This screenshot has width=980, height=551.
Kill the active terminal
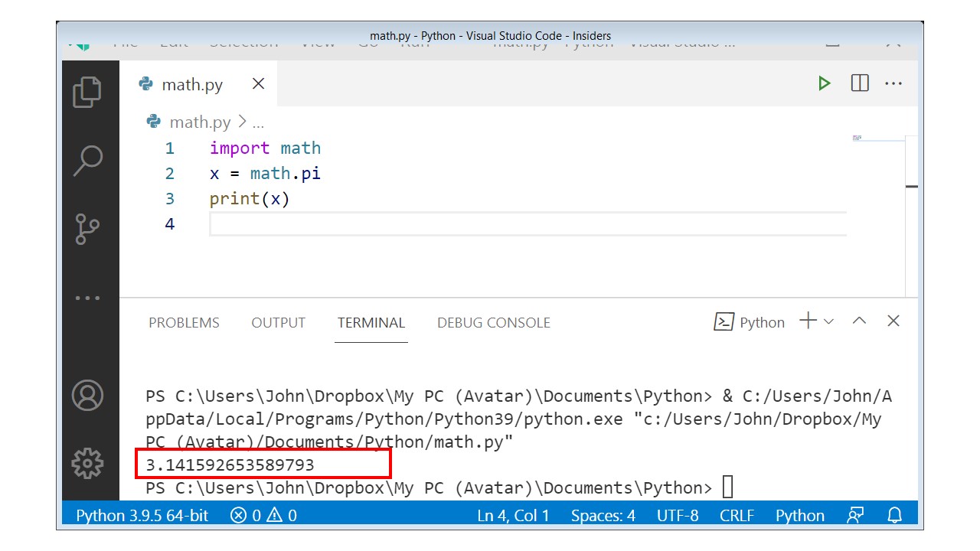click(x=893, y=321)
